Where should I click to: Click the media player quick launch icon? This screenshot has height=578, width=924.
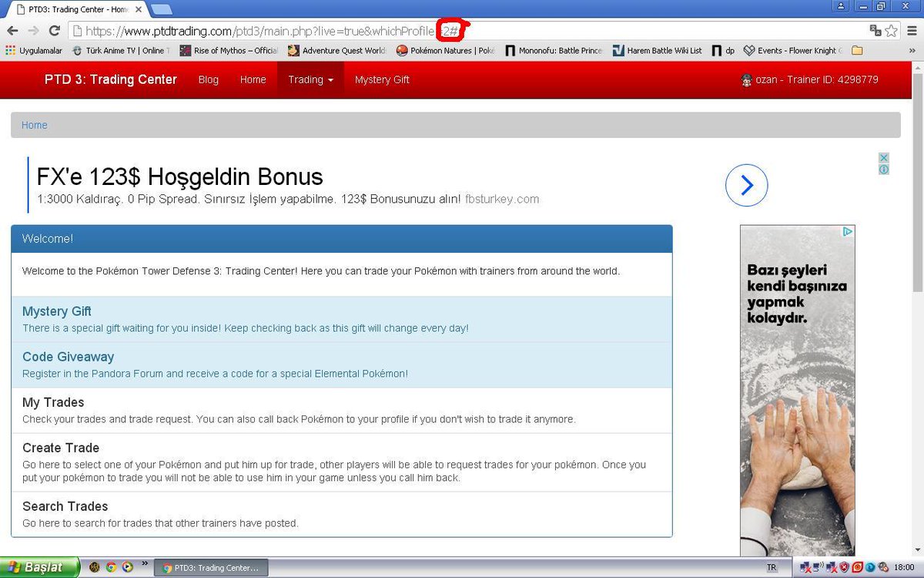click(x=127, y=567)
